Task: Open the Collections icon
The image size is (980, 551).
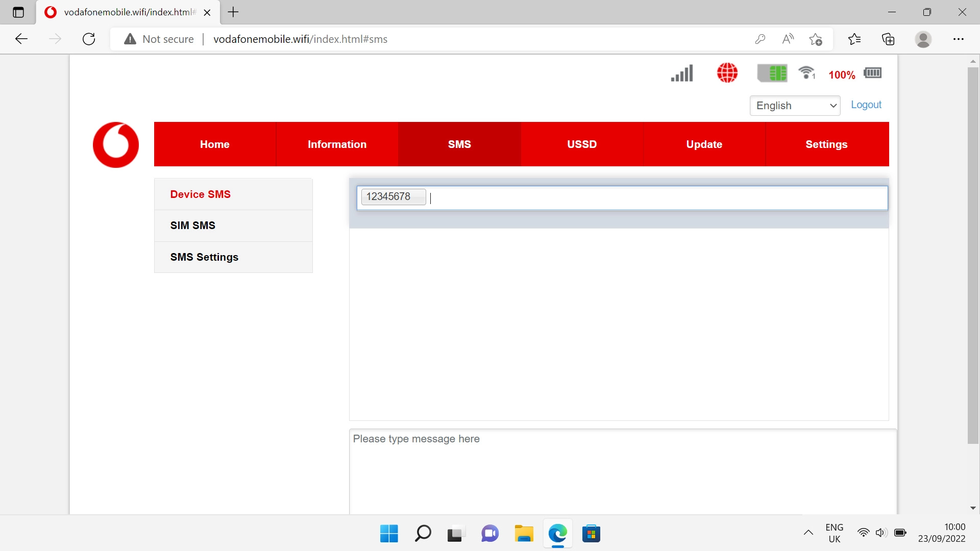Action: click(x=888, y=39)
